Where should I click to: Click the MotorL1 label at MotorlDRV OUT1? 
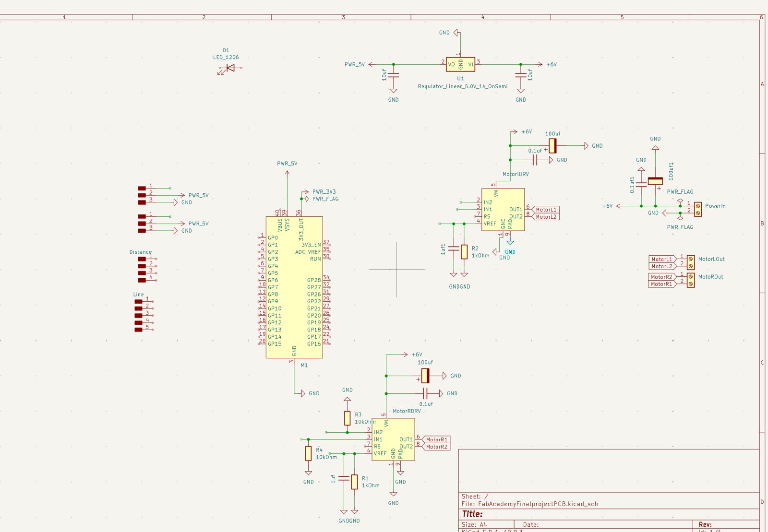[x=546, y=210]
